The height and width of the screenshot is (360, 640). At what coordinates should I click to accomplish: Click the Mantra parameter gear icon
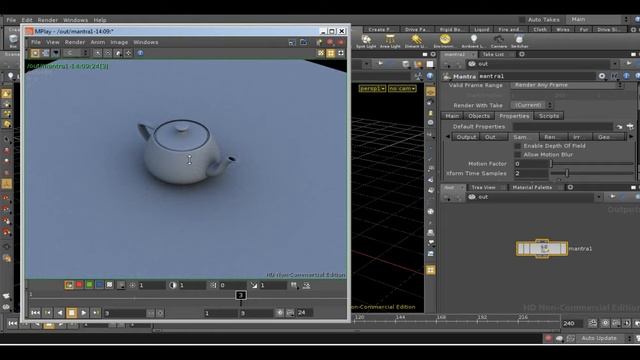(x=602, y=76)
